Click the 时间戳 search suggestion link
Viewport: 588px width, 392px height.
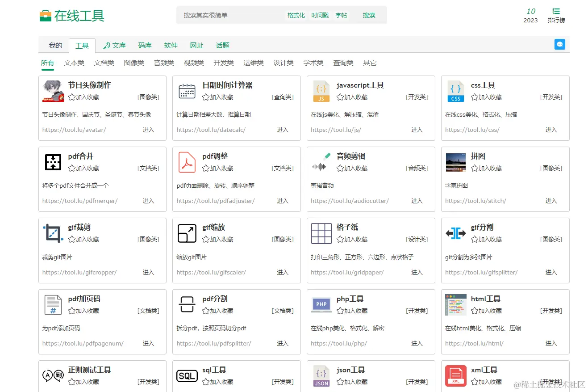coord(320,15)
